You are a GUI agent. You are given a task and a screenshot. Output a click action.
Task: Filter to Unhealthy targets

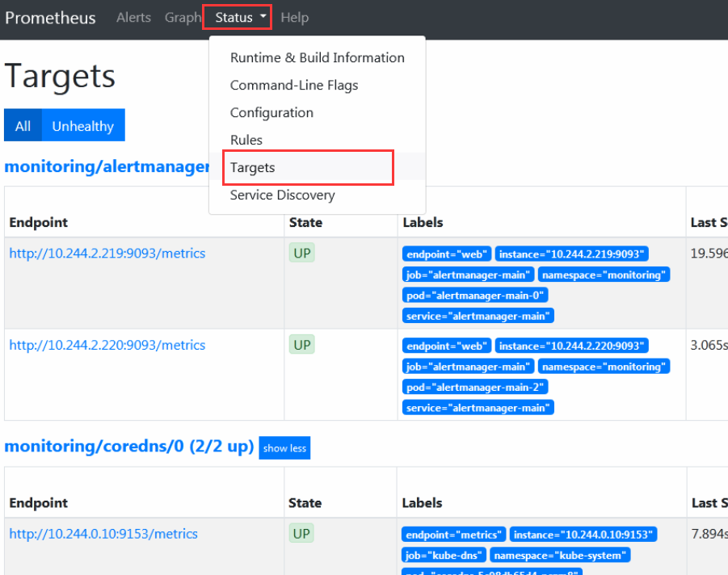coord(83,125)
